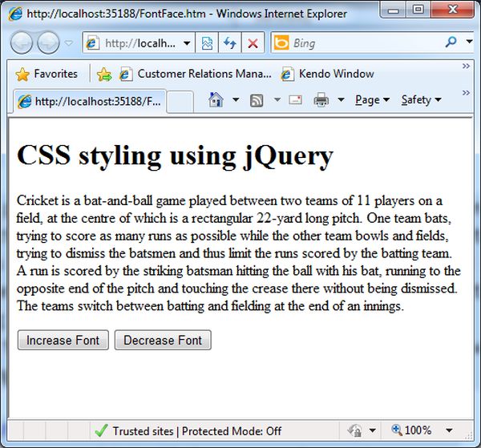Image resolution: width=481 pixels, height=448 pixels.
Task: Open the Home button dropdown arrow
Action: 236,99
